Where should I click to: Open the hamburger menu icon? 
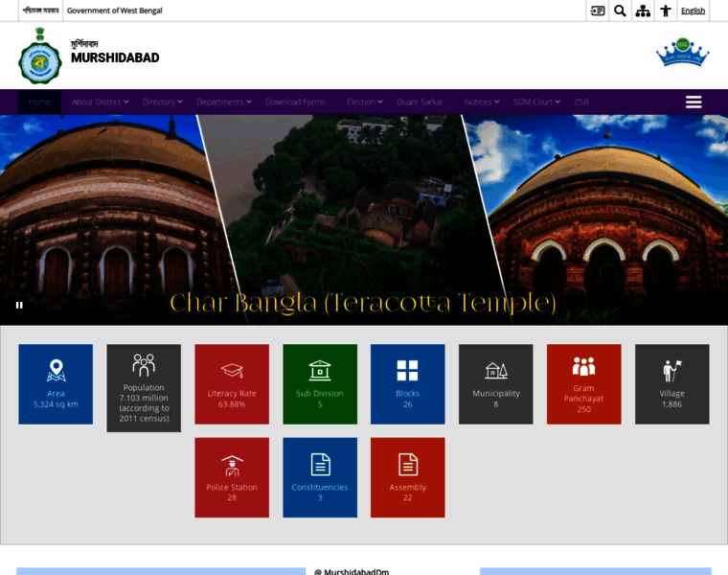tap(694, 102)
